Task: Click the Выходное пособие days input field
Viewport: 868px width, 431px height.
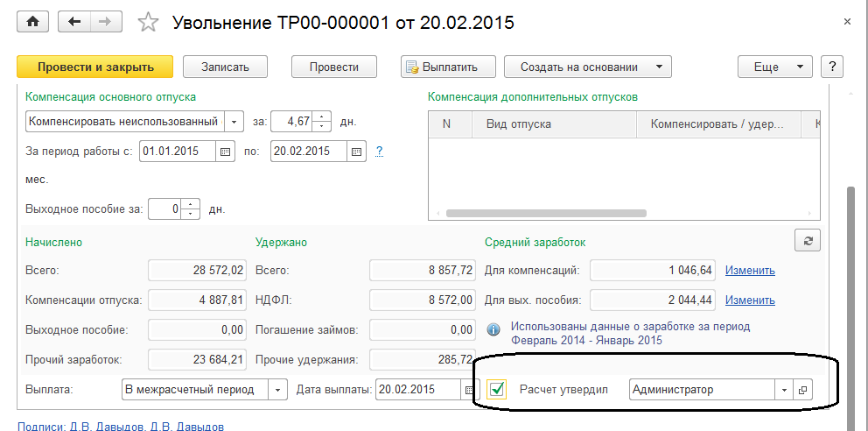Action: 166,209
